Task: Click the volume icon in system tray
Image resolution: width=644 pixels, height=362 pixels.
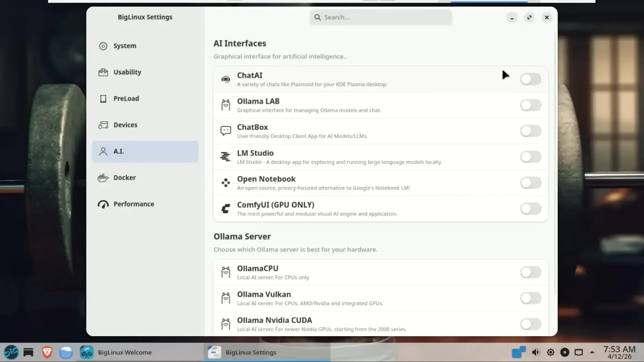Action: (x=536, y=353)
